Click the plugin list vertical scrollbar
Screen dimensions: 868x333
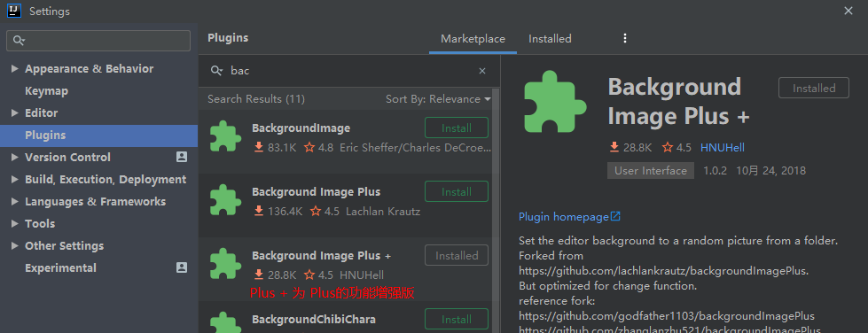coord(496,210)
